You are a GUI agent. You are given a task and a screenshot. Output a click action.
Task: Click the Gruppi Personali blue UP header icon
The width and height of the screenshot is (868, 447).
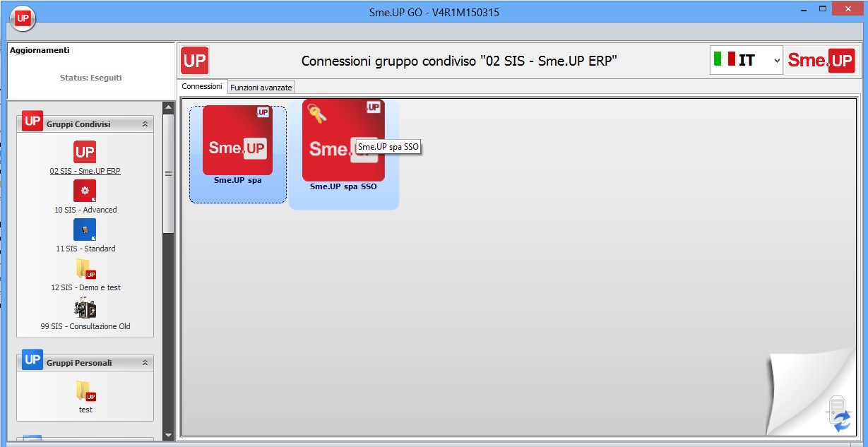tap(32, 359)
